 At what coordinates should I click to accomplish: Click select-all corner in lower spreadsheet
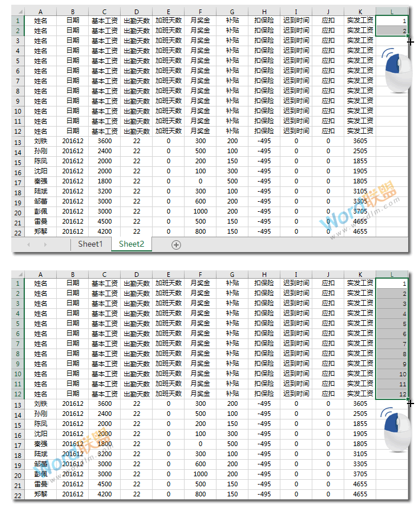18,275
